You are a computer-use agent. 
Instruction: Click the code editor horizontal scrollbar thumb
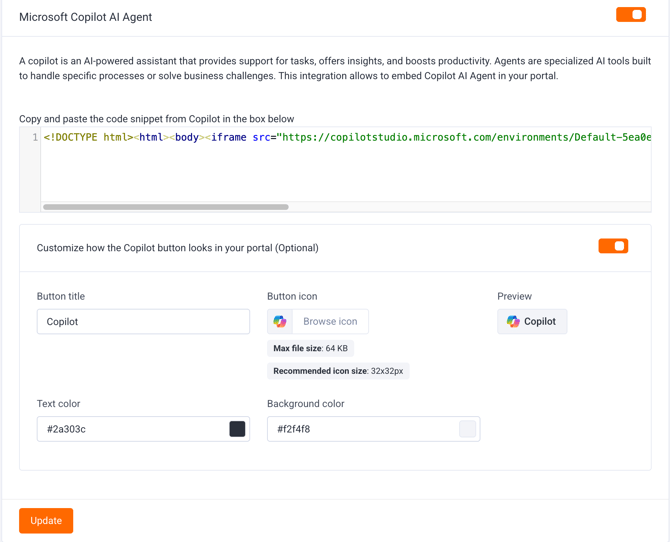click(x=166, y=207)
